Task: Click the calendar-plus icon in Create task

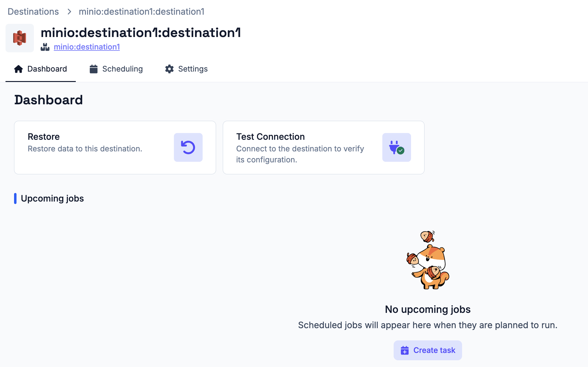Action: 405,350
